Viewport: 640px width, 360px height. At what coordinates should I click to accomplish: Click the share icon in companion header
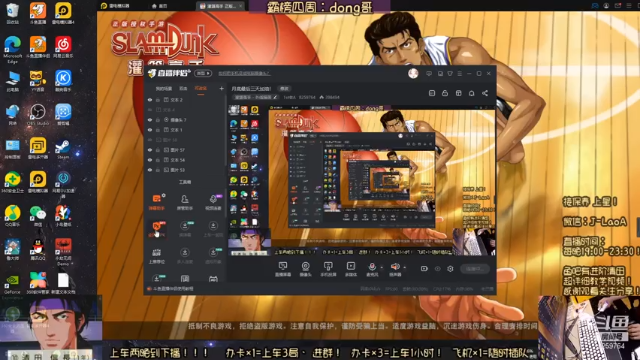[484, 93]
